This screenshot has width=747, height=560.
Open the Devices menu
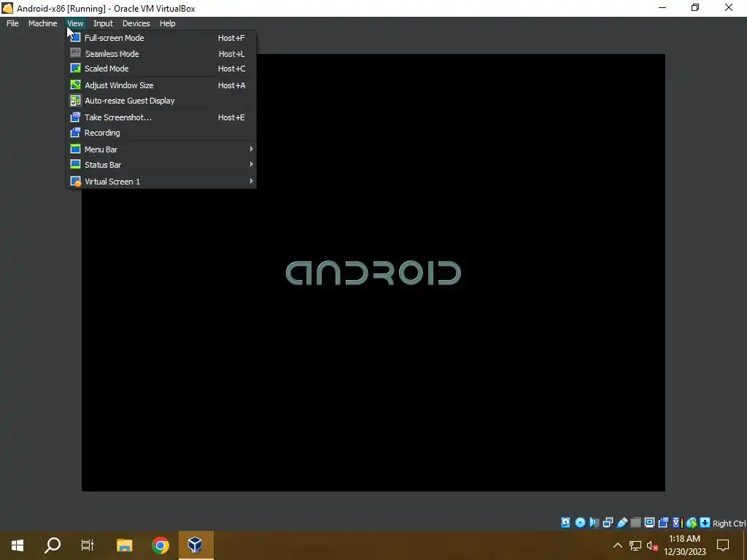pyautogui.click(x=136, y=23)
